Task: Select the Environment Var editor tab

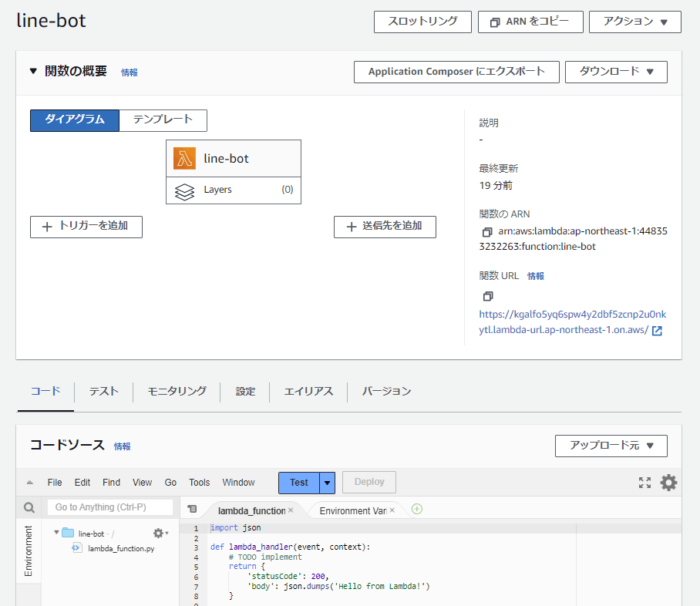Action: tap(353, 510)
